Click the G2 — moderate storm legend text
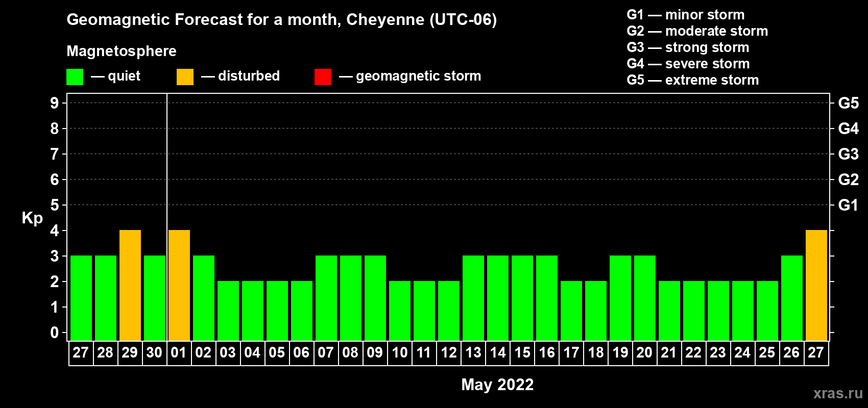This screenshot has height=408, width=868. tap(697, 31)
